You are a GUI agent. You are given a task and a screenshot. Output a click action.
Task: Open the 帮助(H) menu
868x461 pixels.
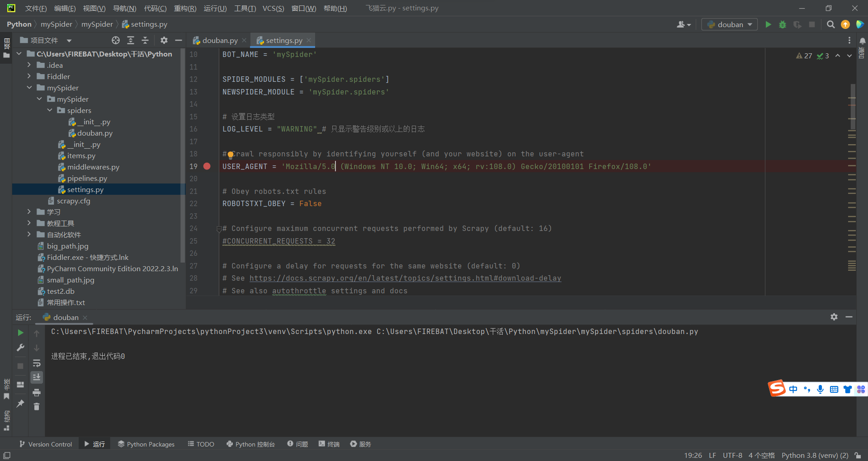[335, 8]
